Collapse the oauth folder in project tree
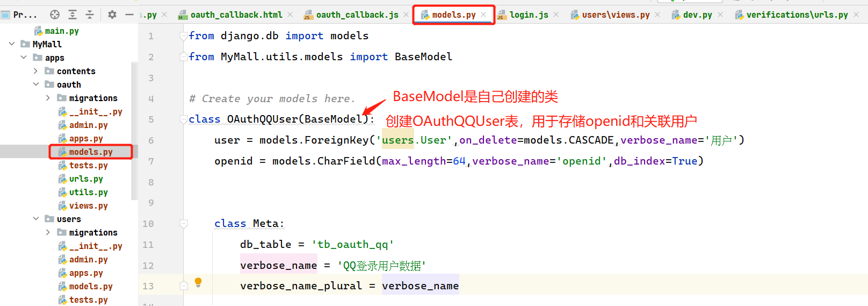Image resolution: width=868 pixels, height=306 pixels. tap(36, 84)
